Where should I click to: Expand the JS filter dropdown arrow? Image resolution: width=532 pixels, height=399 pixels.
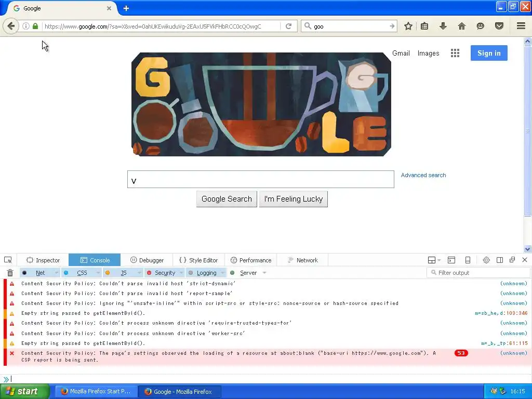(x=139, y=273)
